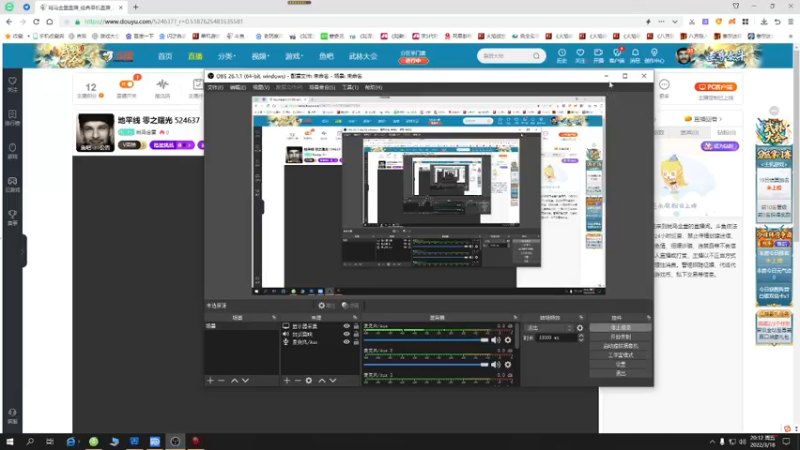Lock the 麦克风/Aux source

(356, 342)
